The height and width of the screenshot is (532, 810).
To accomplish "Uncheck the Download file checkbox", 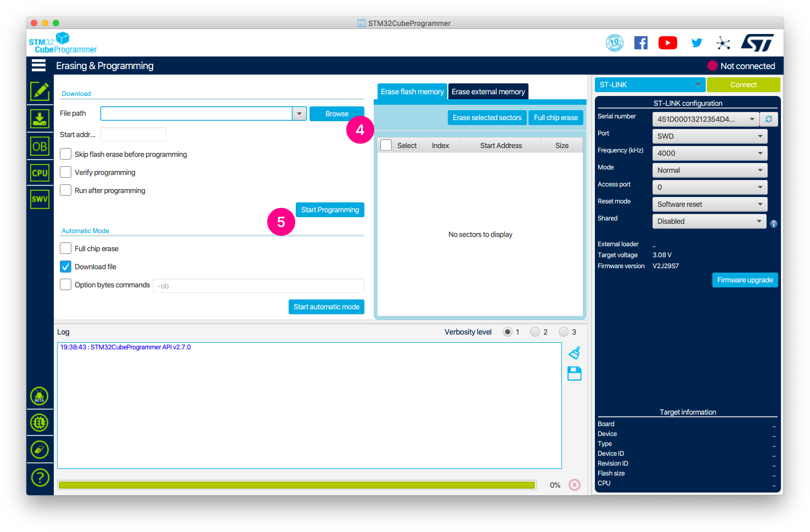I will coord(65,267).
